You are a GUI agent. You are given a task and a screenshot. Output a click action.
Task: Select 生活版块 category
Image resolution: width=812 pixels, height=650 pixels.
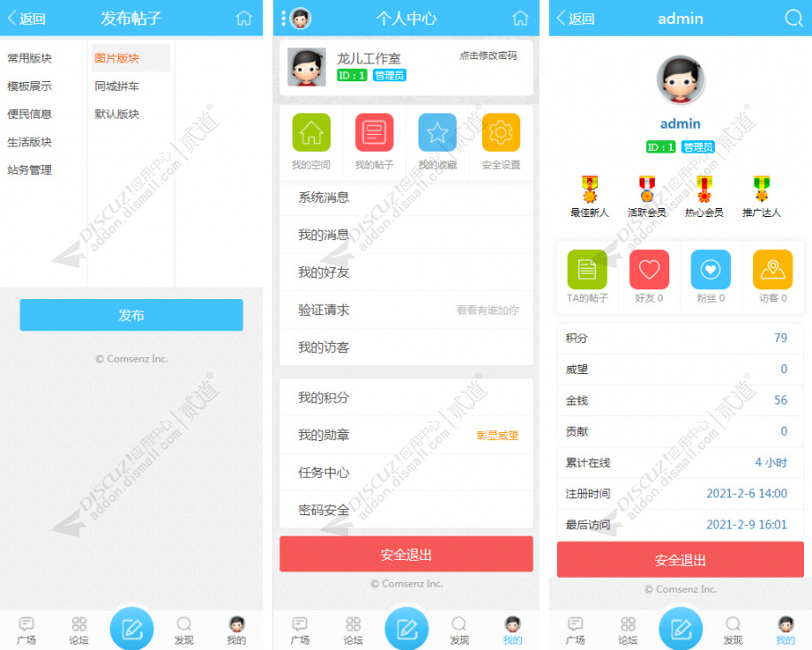[x=29, y=142]
